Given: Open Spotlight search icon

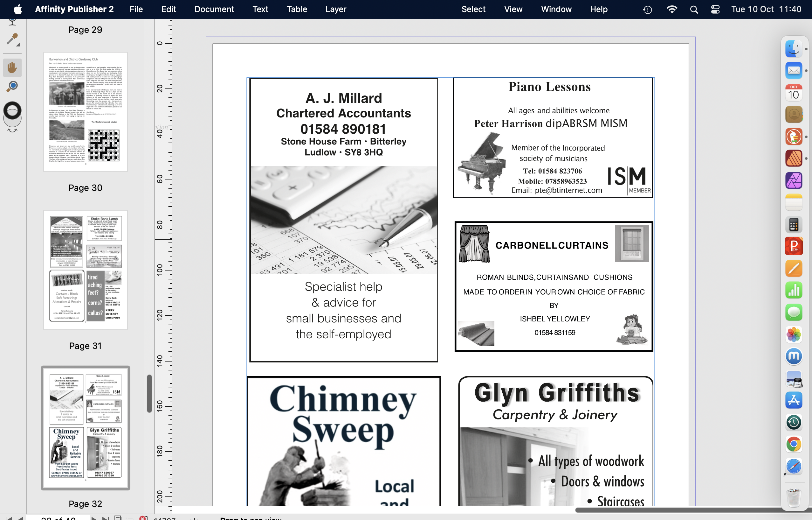Looking at the screenshot, I should (x=694, y=10).
